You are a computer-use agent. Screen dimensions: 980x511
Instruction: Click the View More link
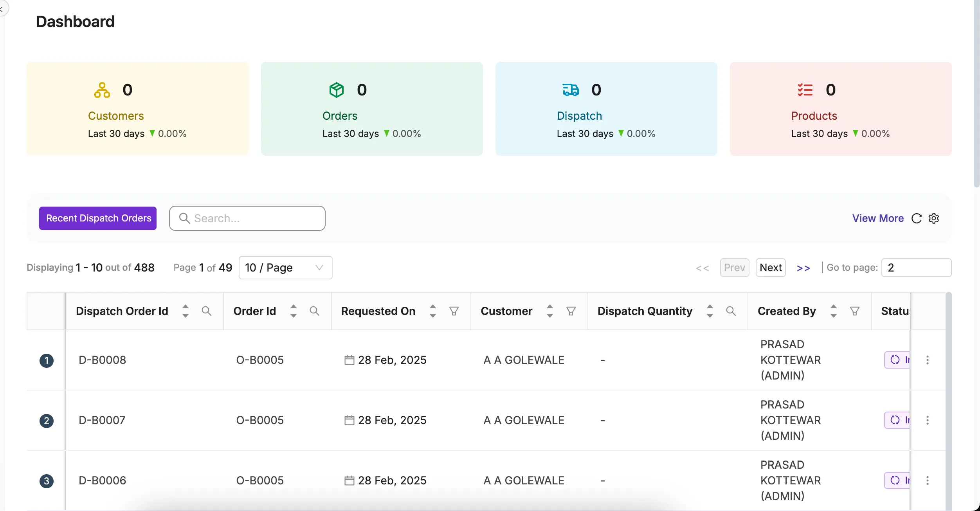(877, 218)
